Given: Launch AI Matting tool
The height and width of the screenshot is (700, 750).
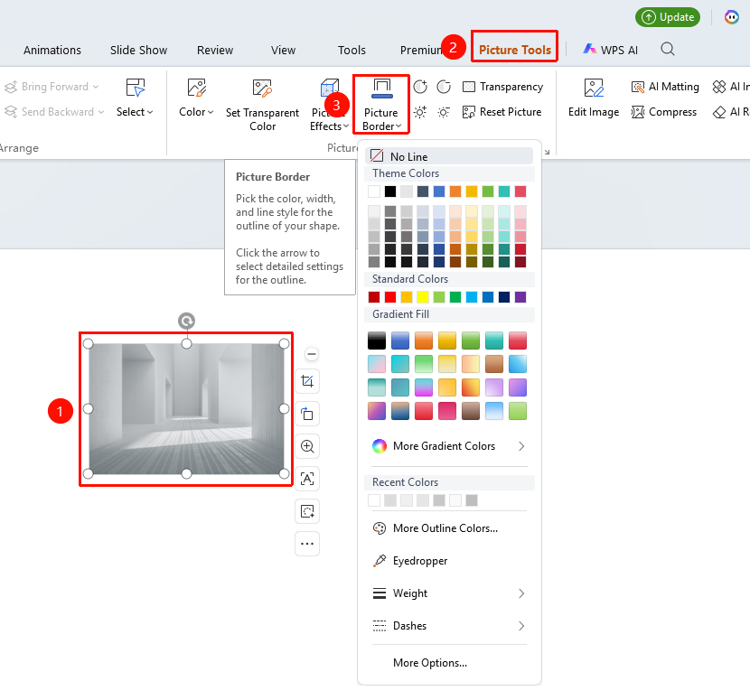Looking at the screenshot, I should pyautogui.click(x=665, y=87).
